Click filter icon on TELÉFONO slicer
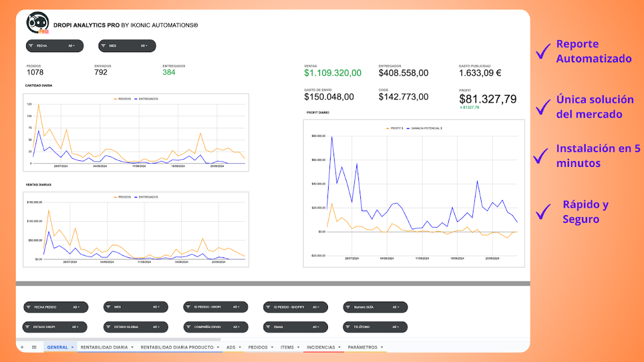 tap(348, 327)
